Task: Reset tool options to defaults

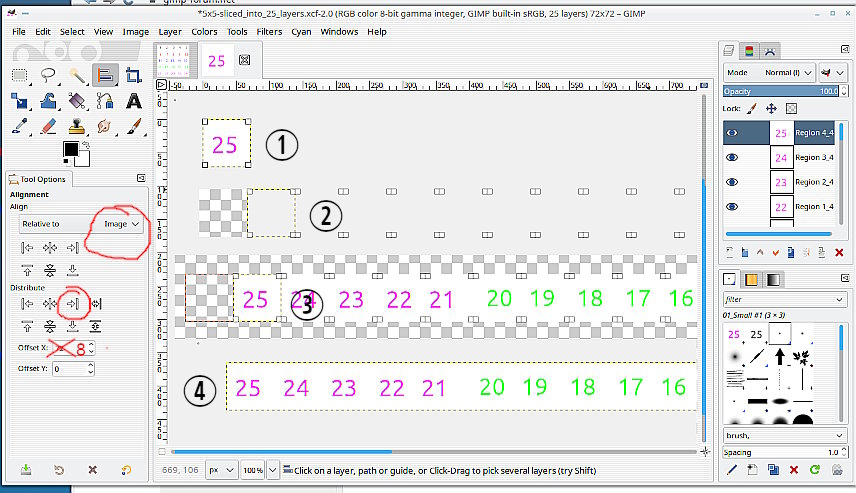Action: [x=126, y=470]
